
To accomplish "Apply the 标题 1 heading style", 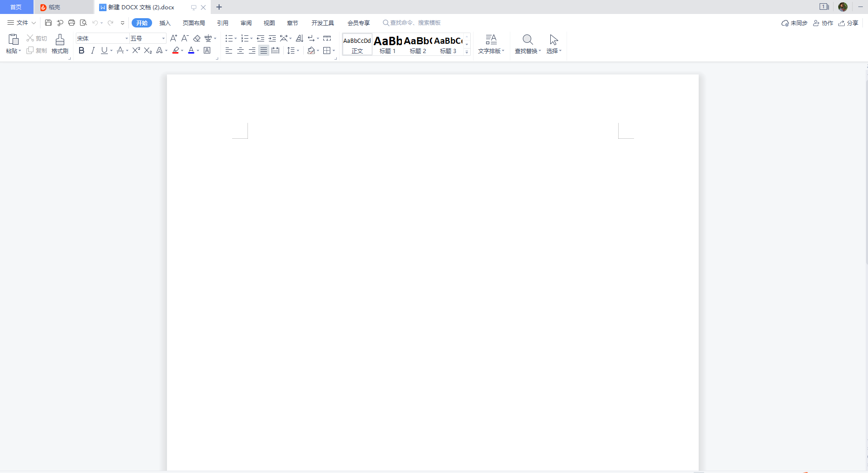I will coord(387,45).
